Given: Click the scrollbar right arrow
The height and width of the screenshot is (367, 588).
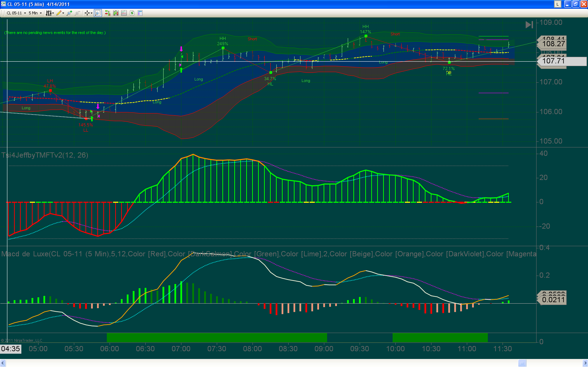Looking at the screenshot, I should click(x=585, y=363).
